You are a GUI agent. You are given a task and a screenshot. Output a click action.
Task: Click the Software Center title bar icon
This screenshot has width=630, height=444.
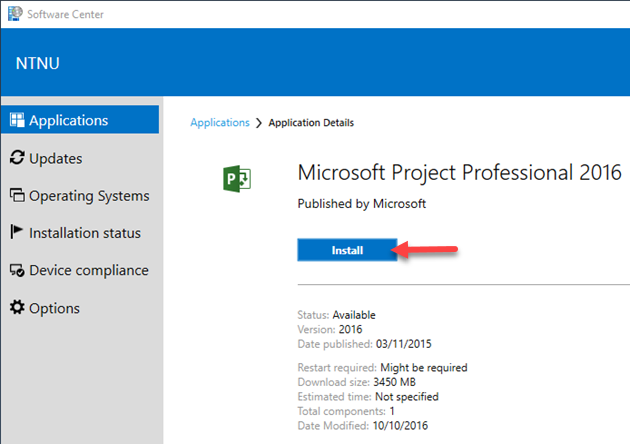(x=15, y=14)
